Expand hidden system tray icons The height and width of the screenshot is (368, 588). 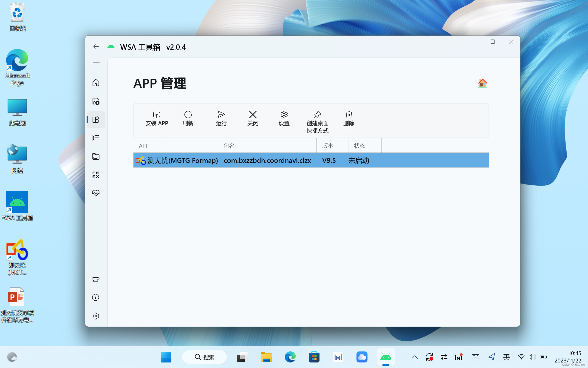(x=415, y=357)
